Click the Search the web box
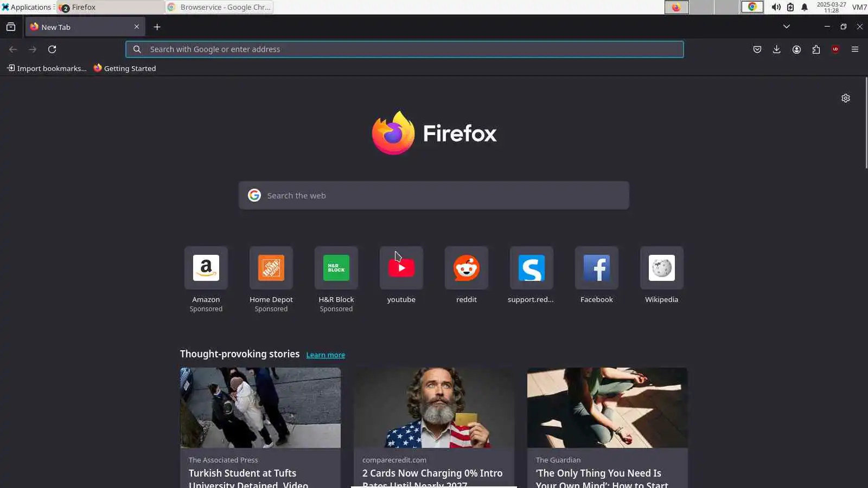Image resolution: width=868 pixels, height=488 pixels. pyautogui.click(x=434, y=195)
